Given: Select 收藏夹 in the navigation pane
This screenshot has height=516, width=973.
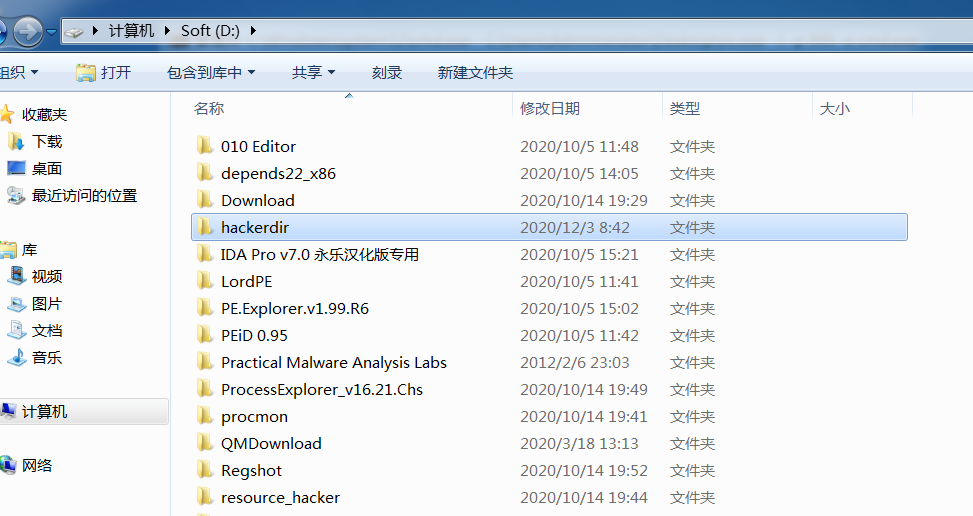Looking at the screenshot, I should point(44,114).
